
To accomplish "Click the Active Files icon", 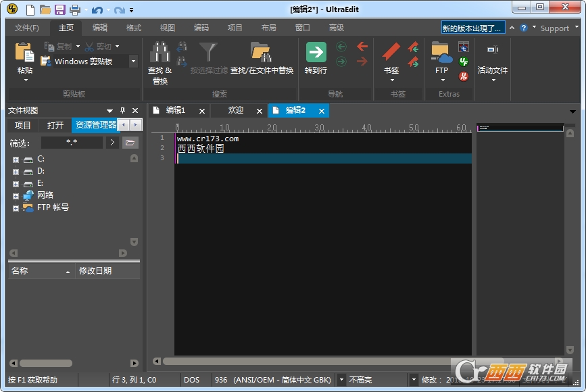I will [493, 50].
